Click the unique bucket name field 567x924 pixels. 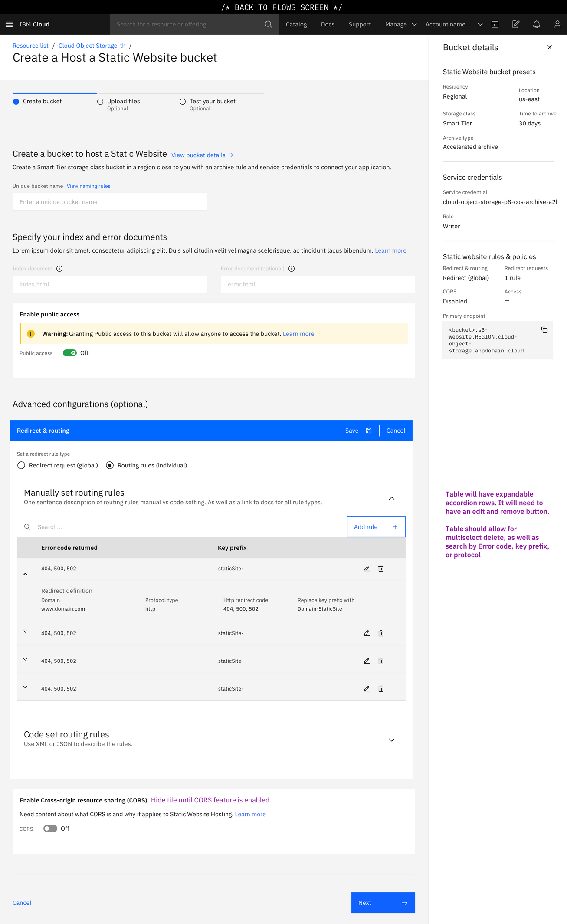(x=110, y=202)
